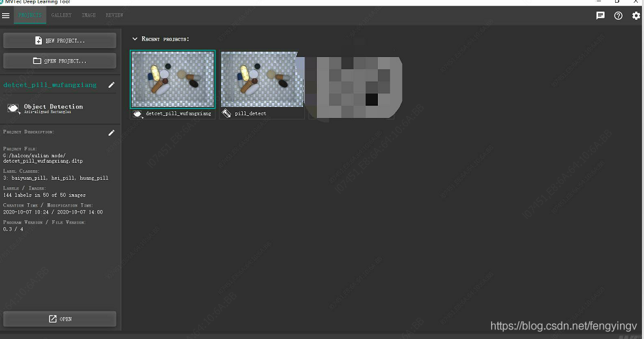Click the New Project button
Screen dimensions: 644x339
pyautogui.click(x=60, y=40)
